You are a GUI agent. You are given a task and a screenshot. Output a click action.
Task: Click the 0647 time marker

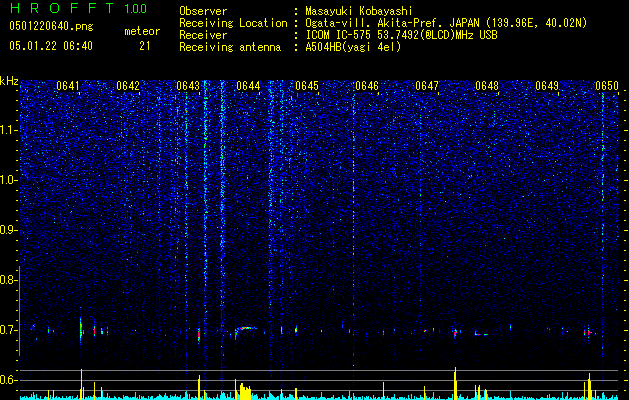427,86
